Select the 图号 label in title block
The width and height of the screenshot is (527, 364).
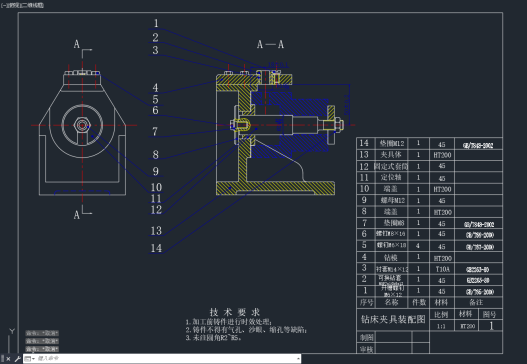click(x=489, y=315)
